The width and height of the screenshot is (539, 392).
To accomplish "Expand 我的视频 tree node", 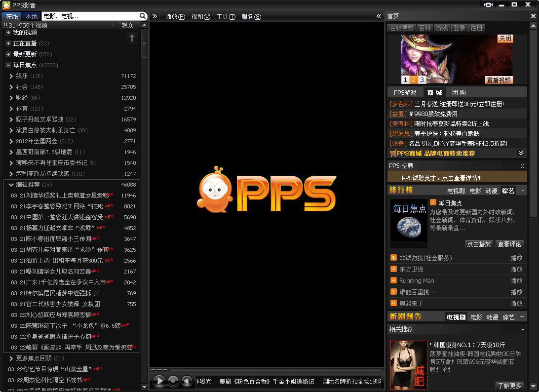I will (8, 33).
